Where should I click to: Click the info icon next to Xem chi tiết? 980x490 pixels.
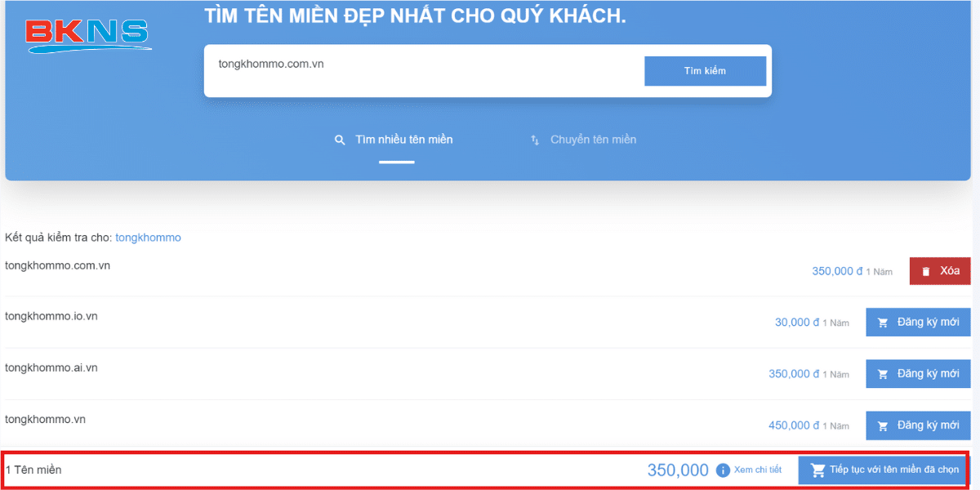(723, 470)
